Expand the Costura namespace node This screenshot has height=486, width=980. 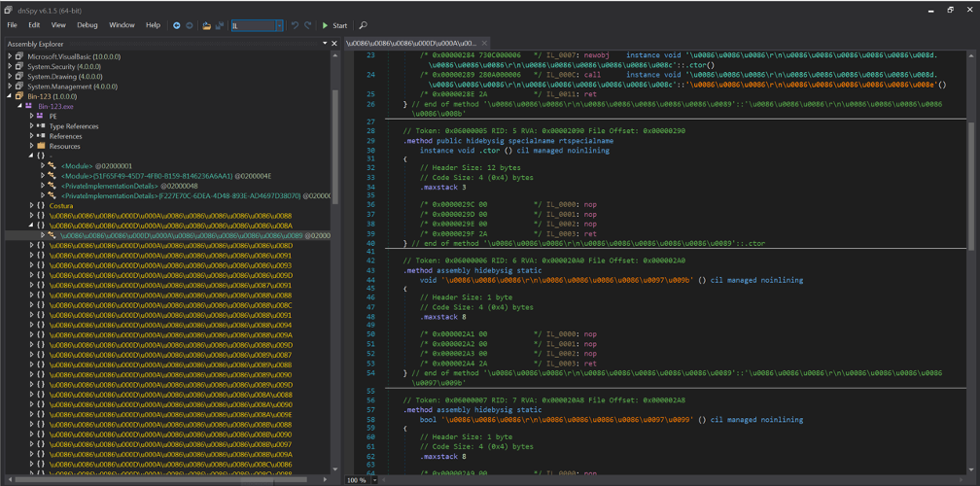(32, 205)
